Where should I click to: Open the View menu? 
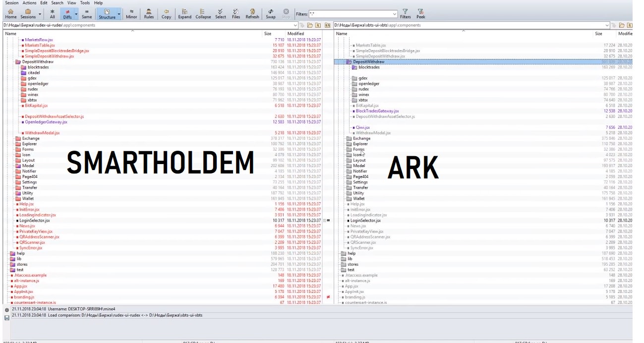pyautogui.click(x=71, y=3)
